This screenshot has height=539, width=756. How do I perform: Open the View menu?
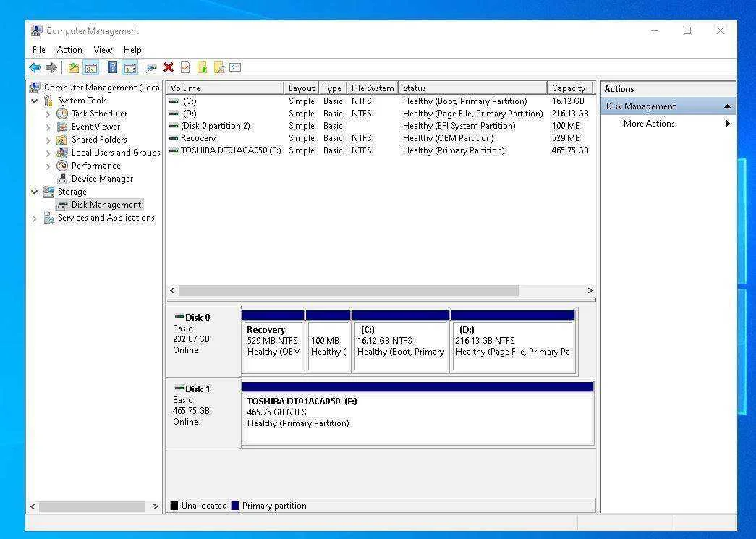pyautogui.click(x=103, y=50)
